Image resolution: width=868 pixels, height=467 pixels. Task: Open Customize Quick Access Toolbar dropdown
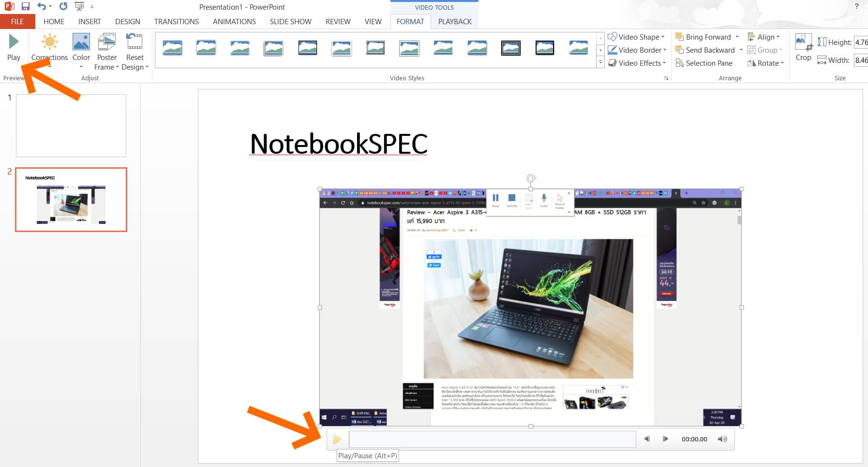[x=92, y=7]
